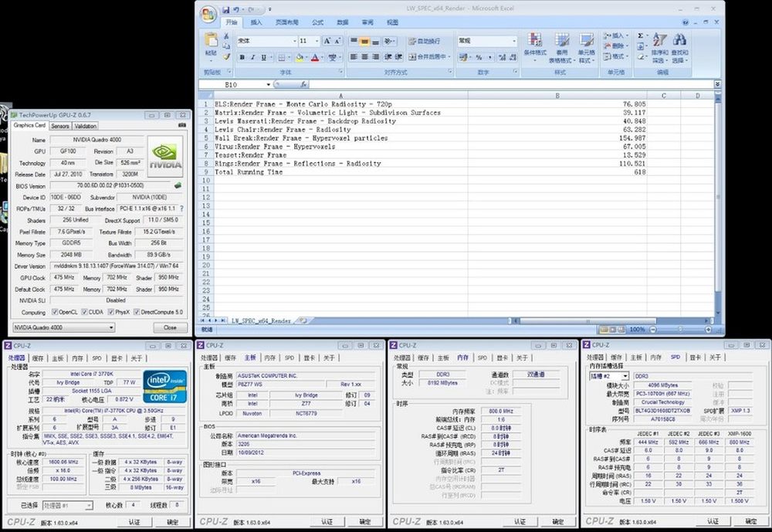772x532 pixels.
Task: Open the Excel Office button menu
Action: pos(208,13)
